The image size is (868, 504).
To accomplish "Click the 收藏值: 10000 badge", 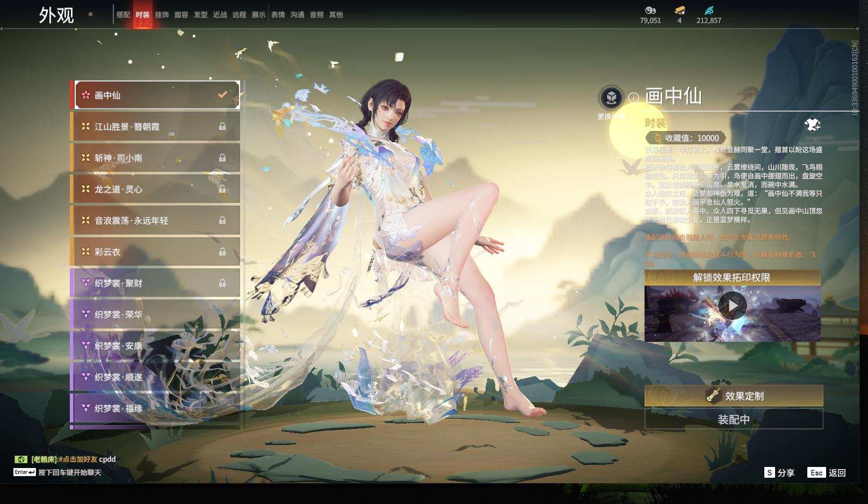I will point(685,138).
